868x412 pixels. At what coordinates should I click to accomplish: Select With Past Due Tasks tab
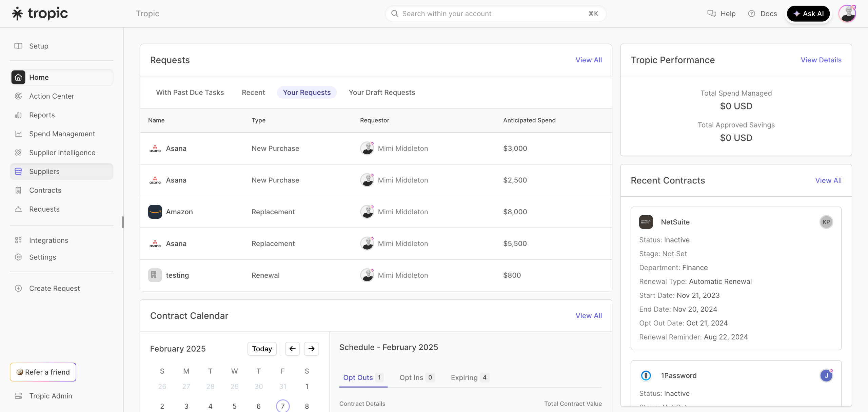pyautogui.click(x=190, y=93)
